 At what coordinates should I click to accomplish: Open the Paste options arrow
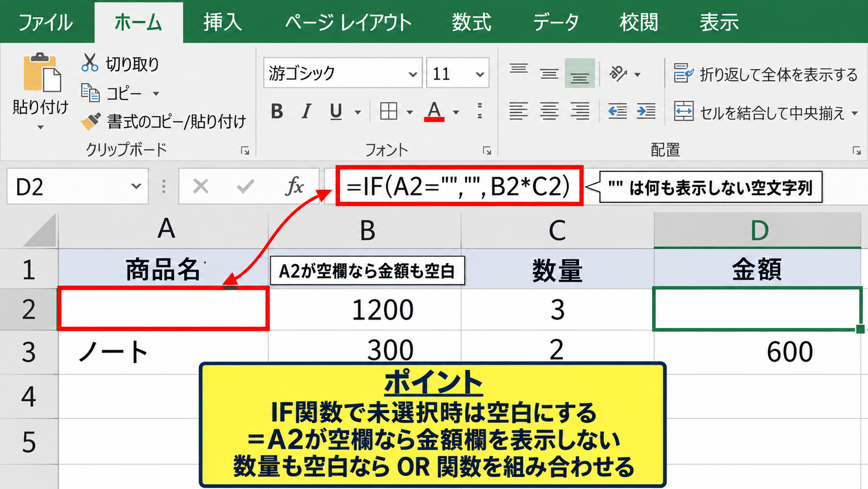tap(40, 127)
